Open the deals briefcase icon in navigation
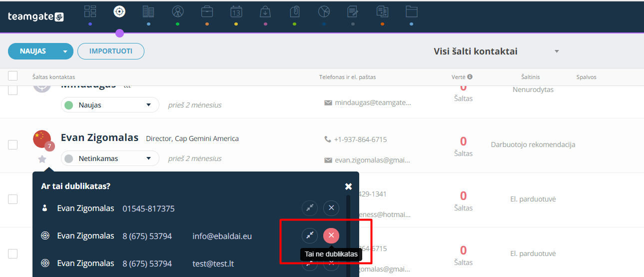Viewport: 644px width, 277px height. click(x=207, y=11)
